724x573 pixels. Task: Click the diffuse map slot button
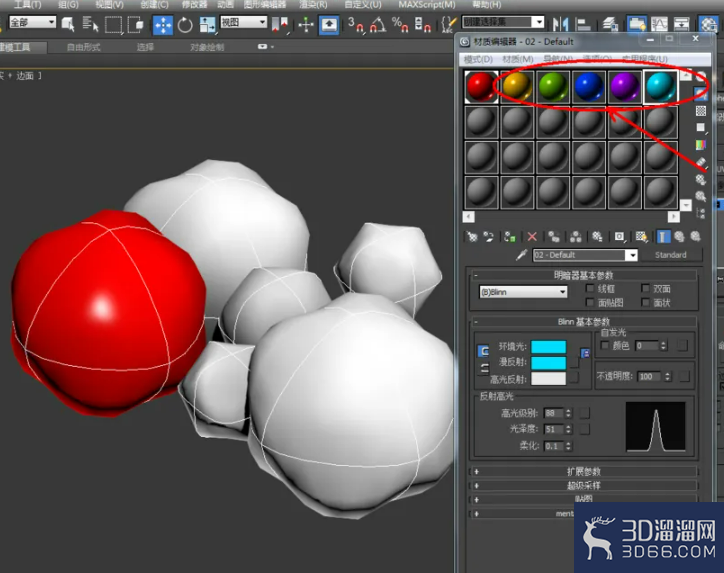574,363
